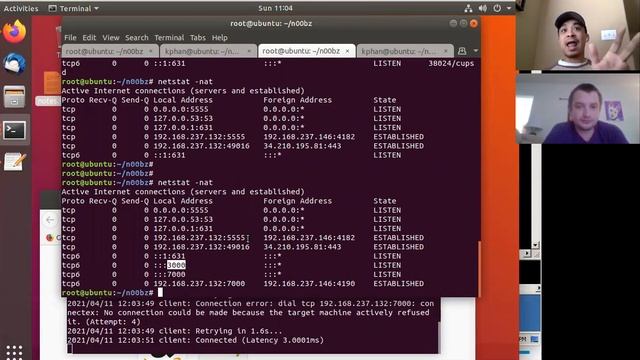Open the Terminal menu in menu bar
Image resolution: width=640 pixels, height=360 pixels.
(169, 38)
